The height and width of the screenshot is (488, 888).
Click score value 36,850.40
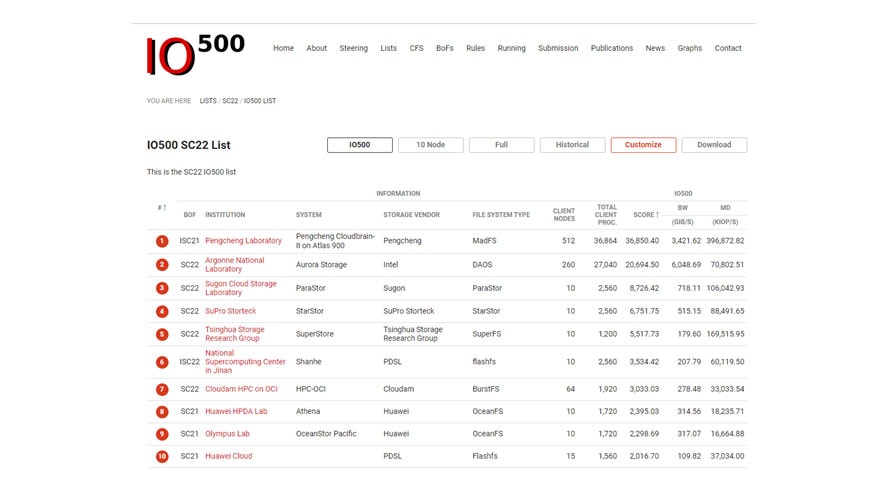642,241
